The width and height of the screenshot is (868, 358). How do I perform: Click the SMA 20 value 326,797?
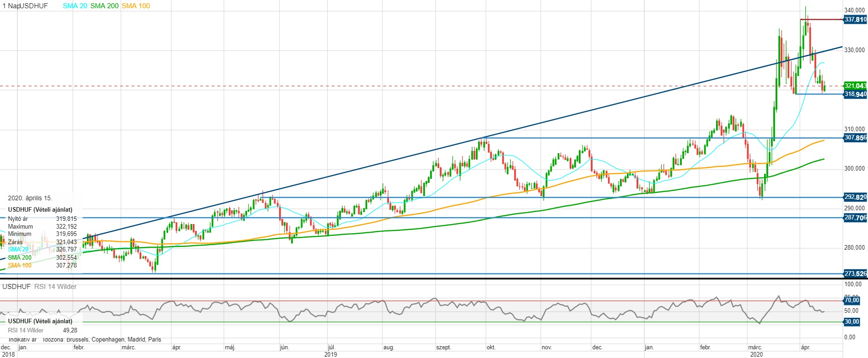click(66, 249)
